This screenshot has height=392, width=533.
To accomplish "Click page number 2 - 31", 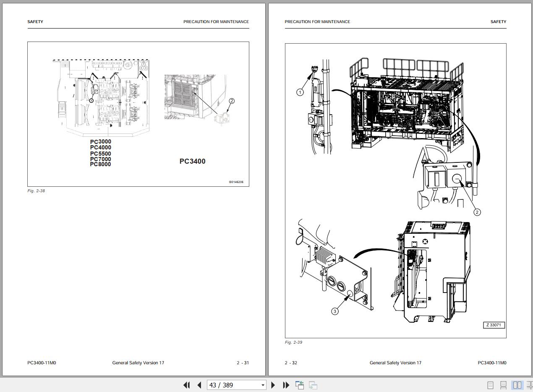I will (x=243, y=363).
